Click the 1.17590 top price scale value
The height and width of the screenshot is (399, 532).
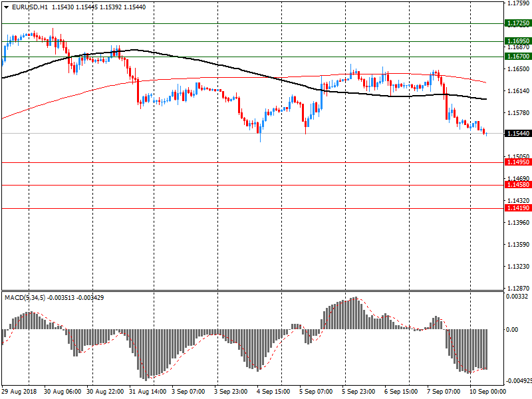[x=517, y=4]
